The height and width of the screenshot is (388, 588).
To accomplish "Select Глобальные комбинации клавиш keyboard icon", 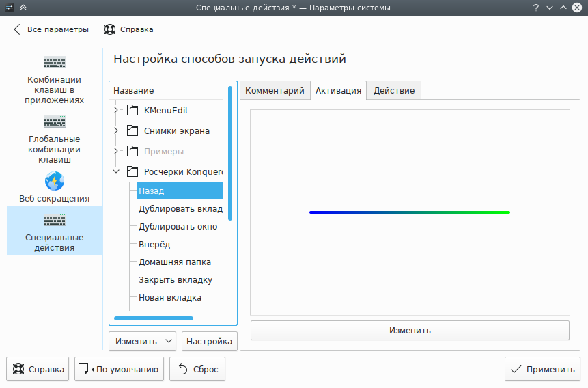I will point(55,122).
